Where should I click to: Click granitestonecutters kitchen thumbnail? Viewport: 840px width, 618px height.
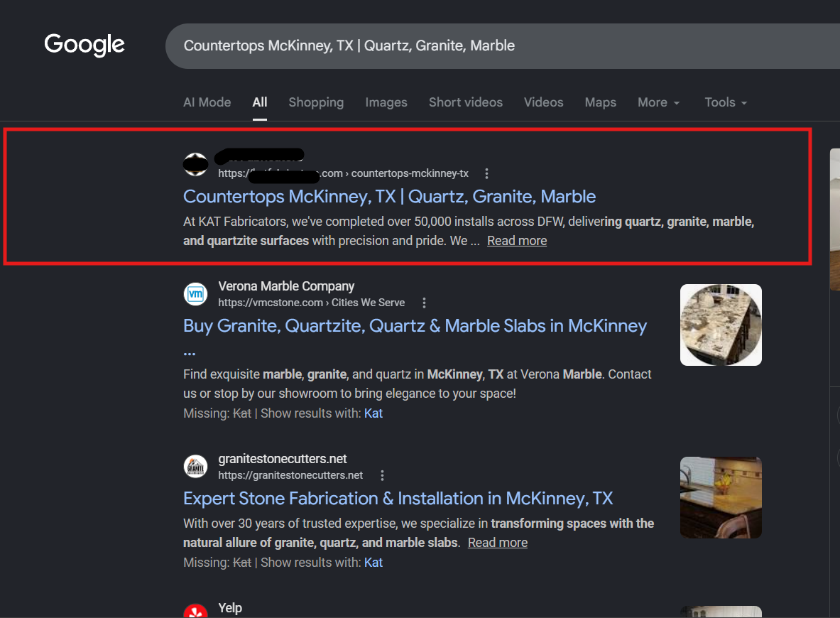[721, 497]
